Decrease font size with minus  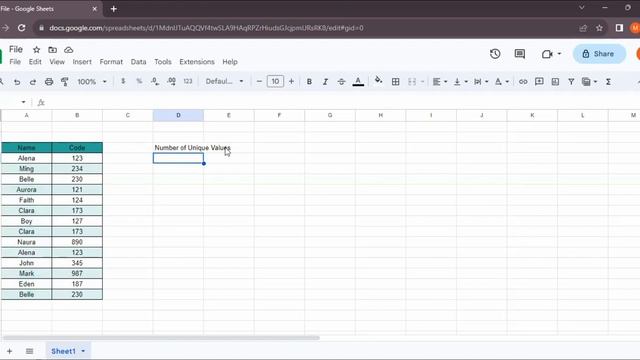259,81
